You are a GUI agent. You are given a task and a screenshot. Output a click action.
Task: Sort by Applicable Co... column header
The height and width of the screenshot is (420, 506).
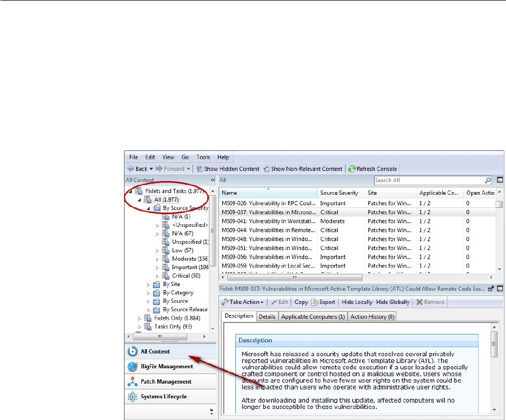point(440,193)
